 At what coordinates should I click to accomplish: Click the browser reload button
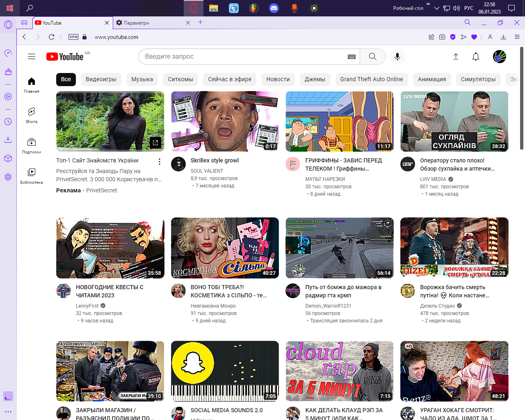point(51,37)
